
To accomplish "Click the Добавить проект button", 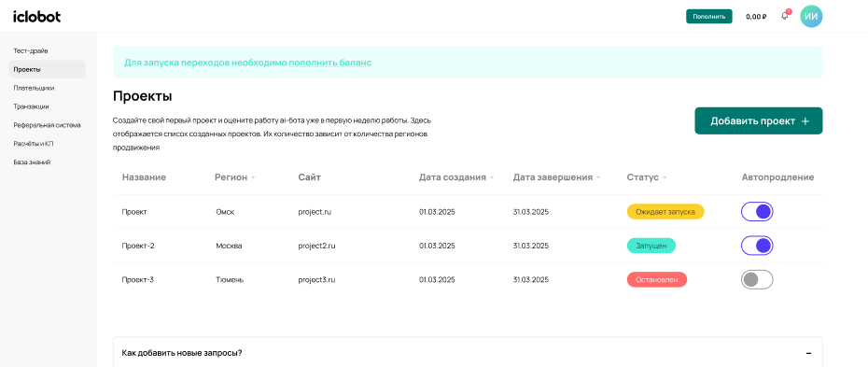I will [759, 120].
